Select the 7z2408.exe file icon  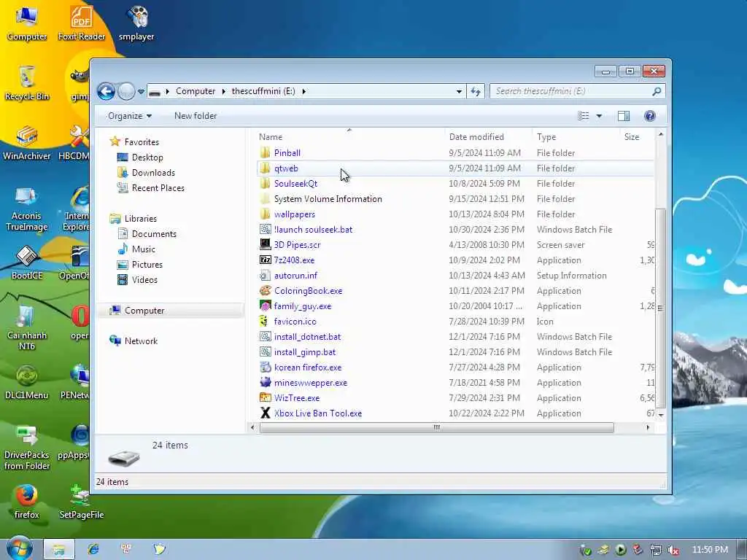click(x=265, y=260)
